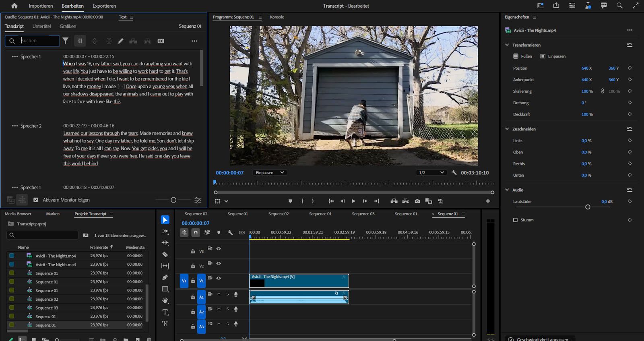644x341 pixels.
Task: Open the 1/2 playback resolution dropdown
Action: pyautogui.click(x=431, y=173)
